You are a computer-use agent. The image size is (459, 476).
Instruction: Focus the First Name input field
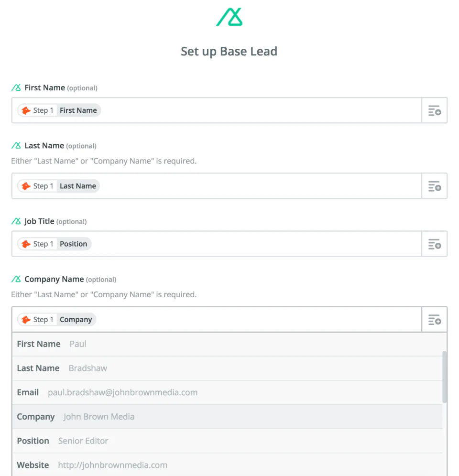pos(258,110)
